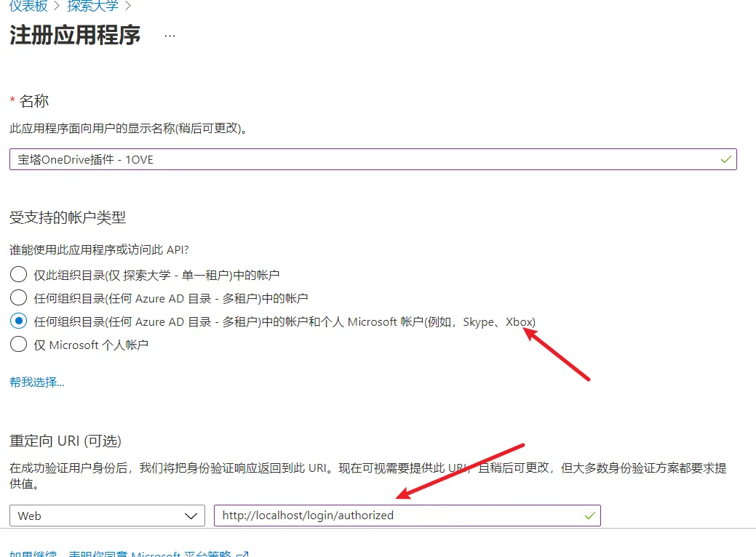Open the 探索大学 breadcrumb link
The image size is (756, 557).
point(92,6)
